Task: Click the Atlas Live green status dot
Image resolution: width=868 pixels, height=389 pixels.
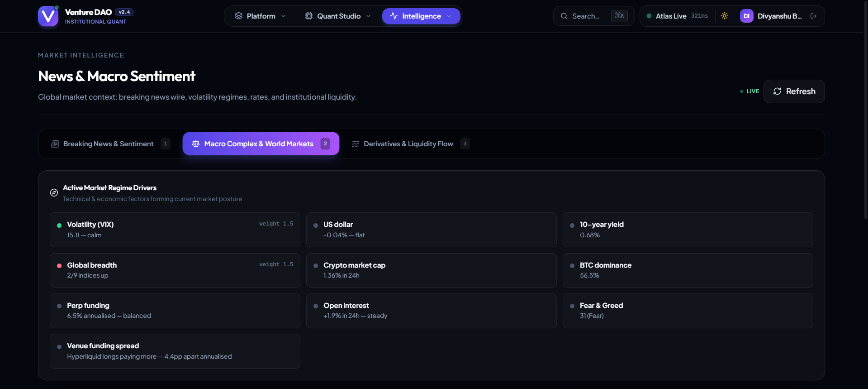Action: [649, 16]
